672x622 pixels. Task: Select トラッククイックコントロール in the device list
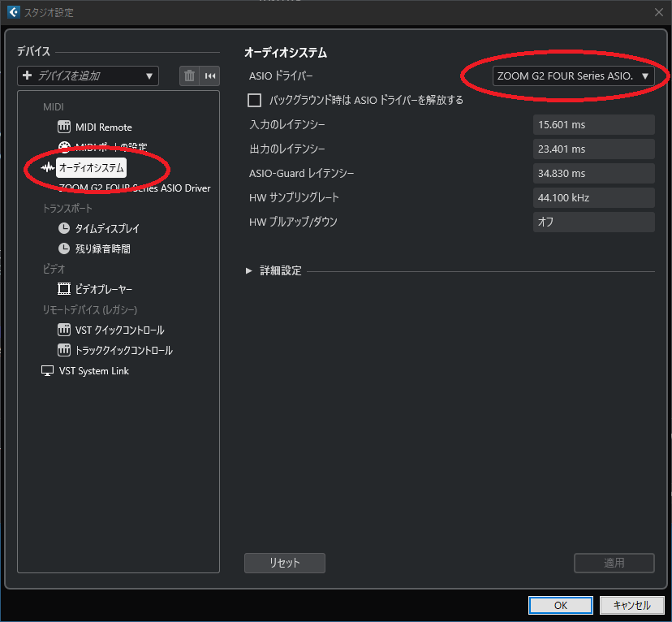(123, 350)
